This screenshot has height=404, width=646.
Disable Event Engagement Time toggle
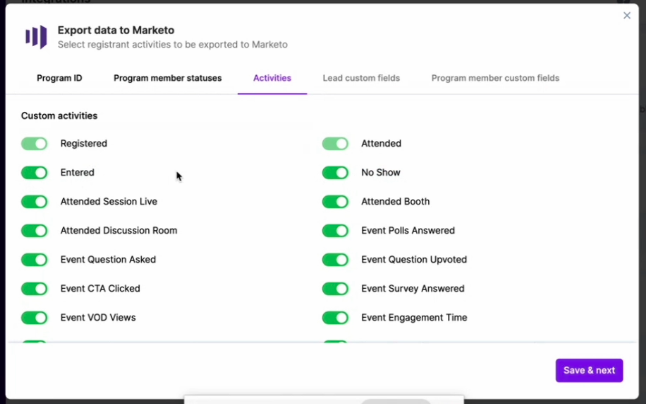click(x=335, y=318)
